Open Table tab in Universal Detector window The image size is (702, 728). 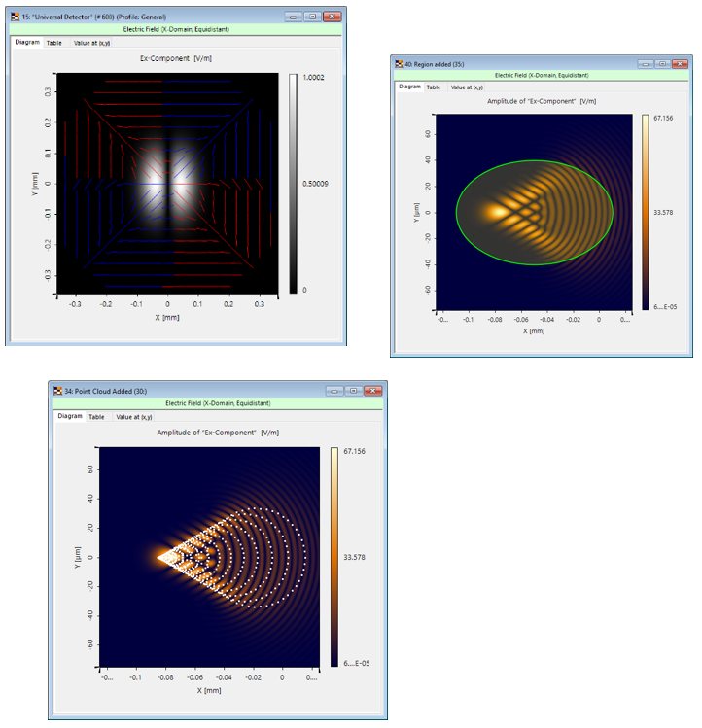54,43
